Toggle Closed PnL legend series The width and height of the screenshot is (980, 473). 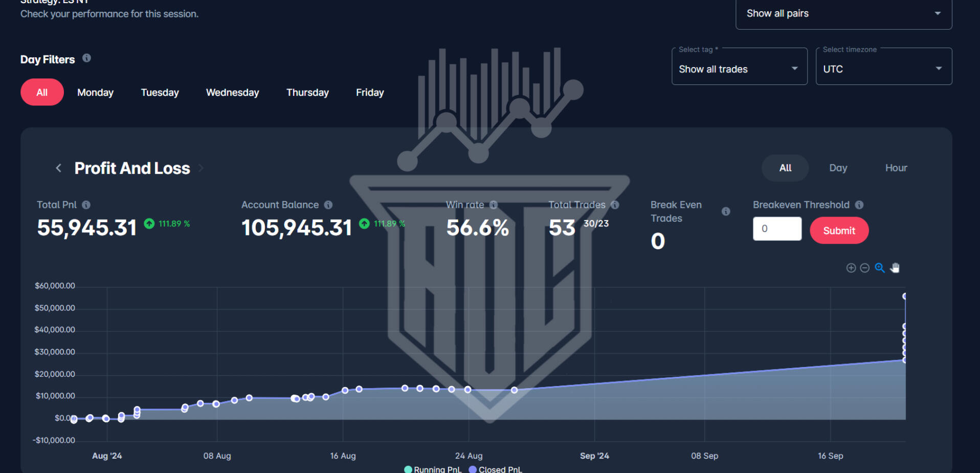(x=496, y=469)
